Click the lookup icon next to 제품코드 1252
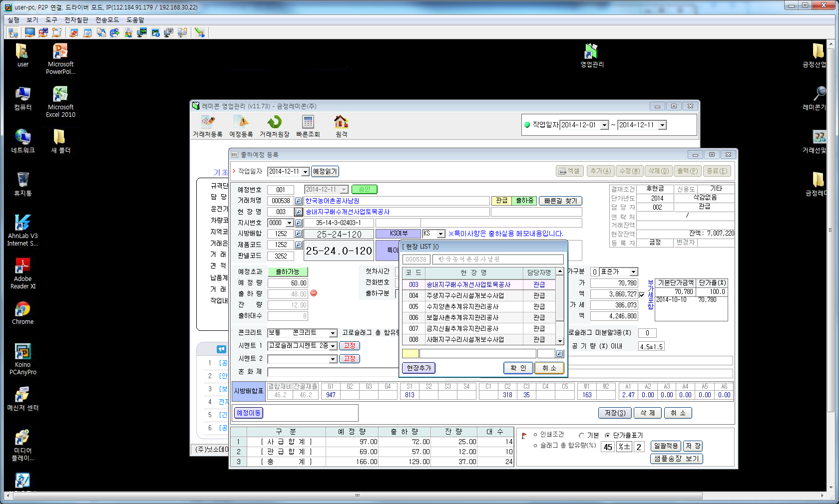 click(299, 245)
